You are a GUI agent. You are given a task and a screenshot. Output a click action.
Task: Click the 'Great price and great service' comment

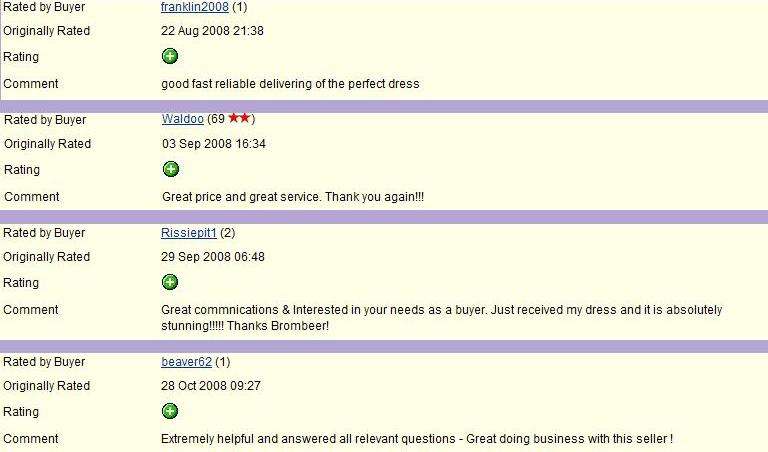pos(293,197)
